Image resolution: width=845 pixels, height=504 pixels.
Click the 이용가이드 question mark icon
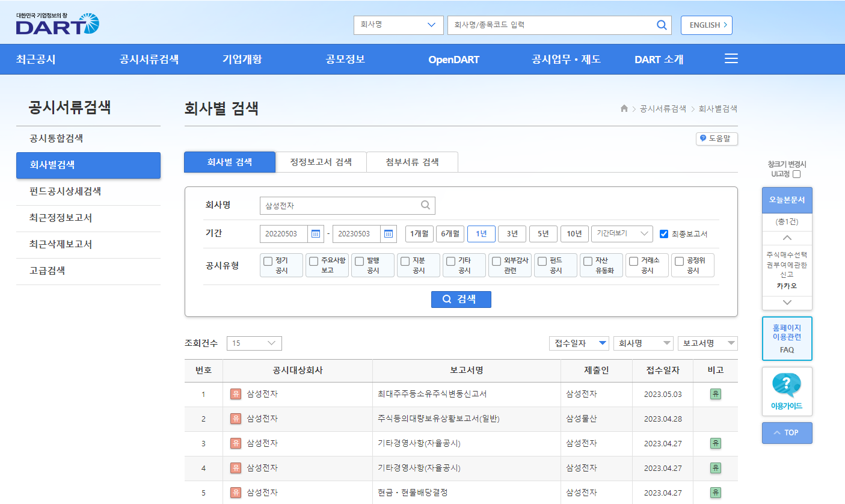click(x=787, y=385)
